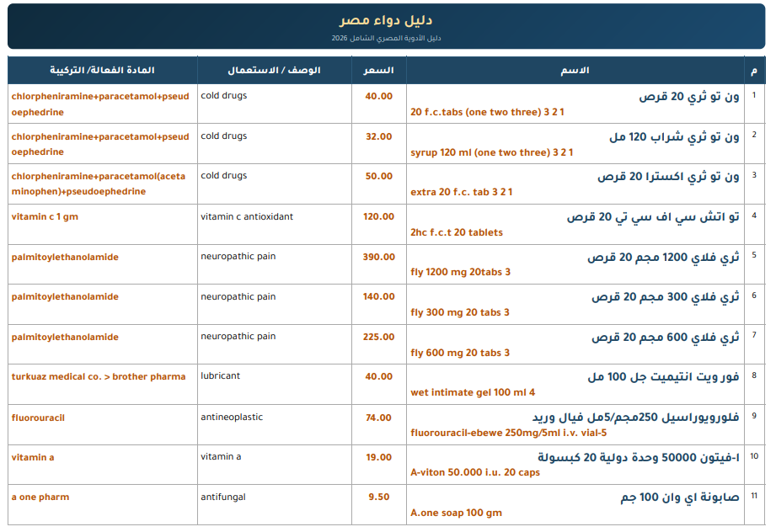Click palmitoylethanolamide in the 225.00 row
Viewport: 776px width, 532px height.
click(65, 338)
